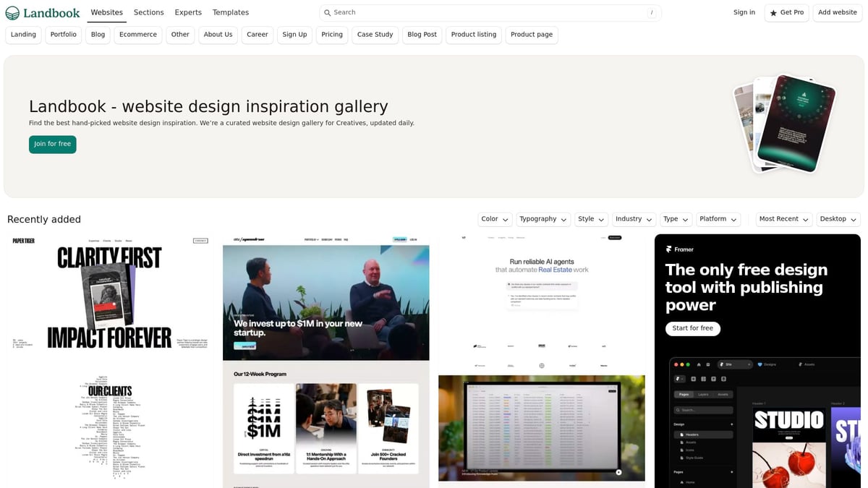
Task: Toggle the Case Study category filter
Action: coord(375,34)
